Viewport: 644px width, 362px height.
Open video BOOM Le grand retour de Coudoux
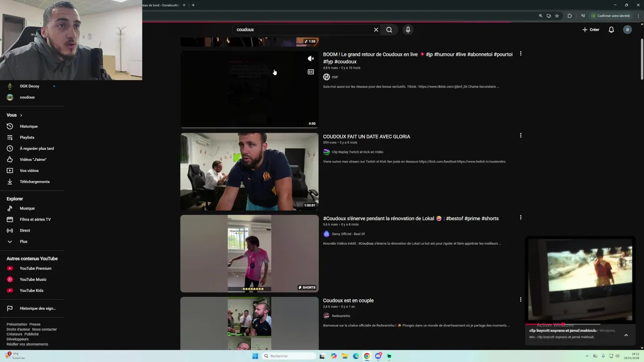click(x=418, y=58)
